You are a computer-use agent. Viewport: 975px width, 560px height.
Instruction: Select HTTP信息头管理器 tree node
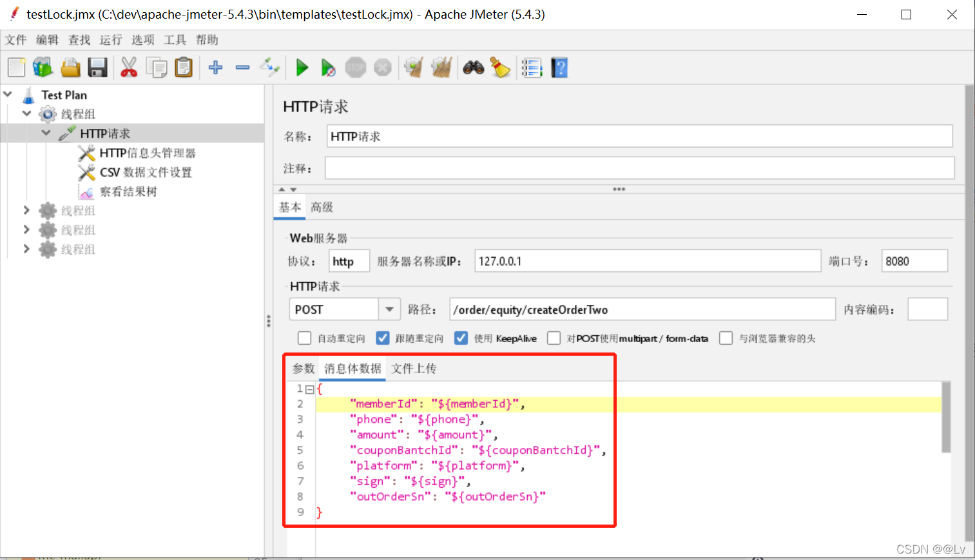click(x=148, y=153)
